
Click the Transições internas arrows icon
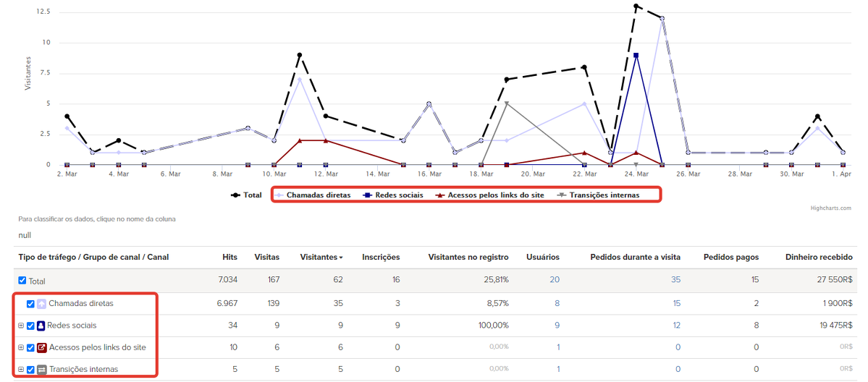42,370
